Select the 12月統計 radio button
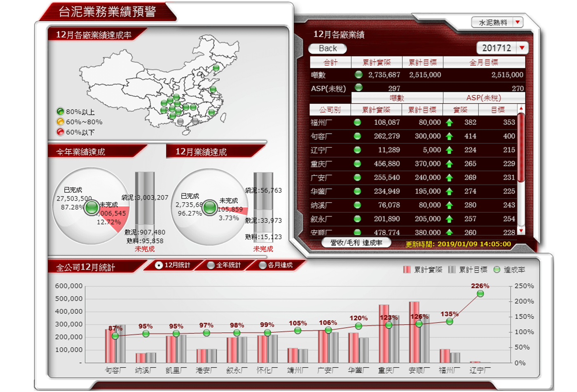 [x=159, y=266]
